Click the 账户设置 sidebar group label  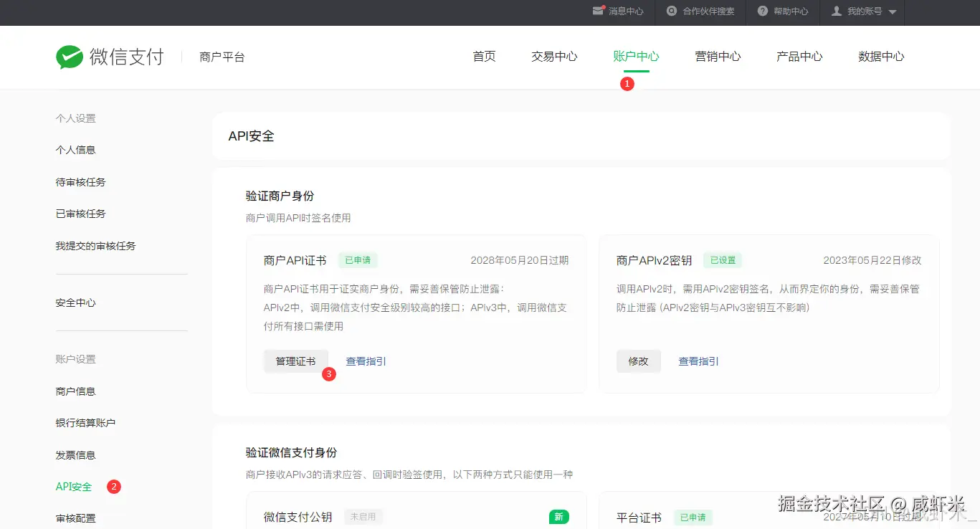pos(75,359)
